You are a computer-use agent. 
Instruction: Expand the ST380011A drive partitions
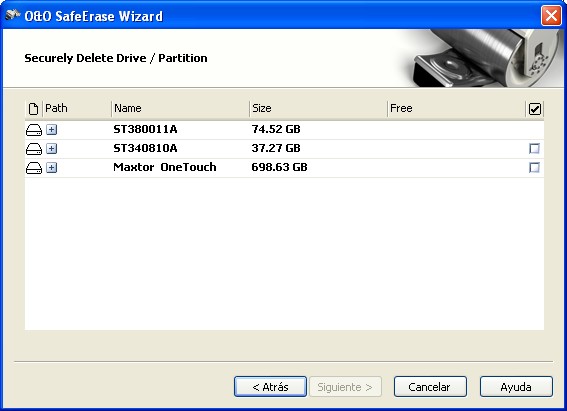click(52, 129)
